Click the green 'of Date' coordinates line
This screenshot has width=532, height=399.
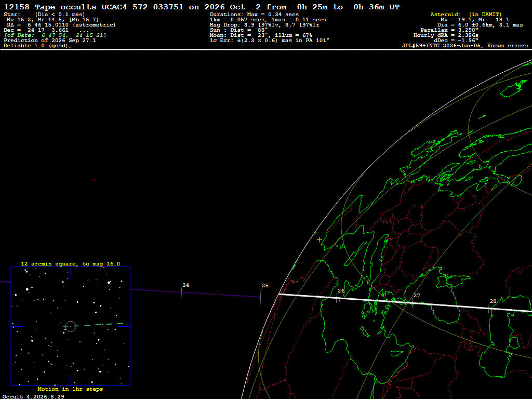tap(55, 35)
